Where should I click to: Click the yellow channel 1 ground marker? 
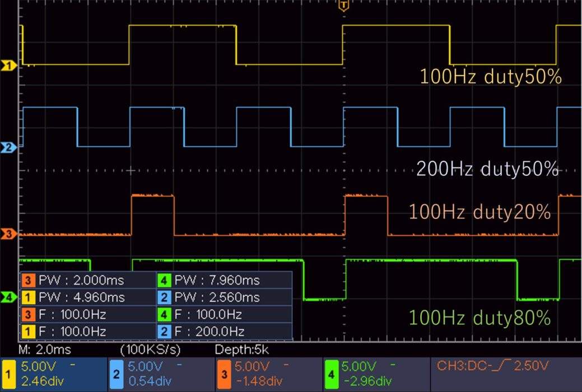point(8,66)
